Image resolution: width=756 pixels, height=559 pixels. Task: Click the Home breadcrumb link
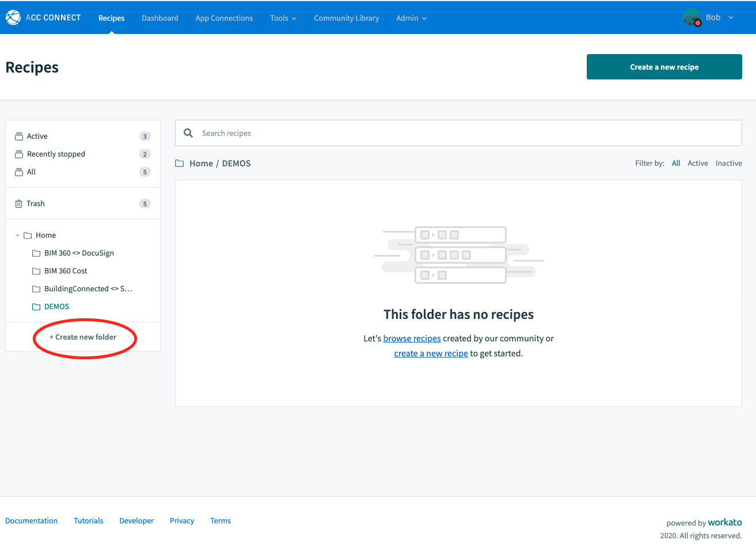pyautogui.click(x=201, y=163)
